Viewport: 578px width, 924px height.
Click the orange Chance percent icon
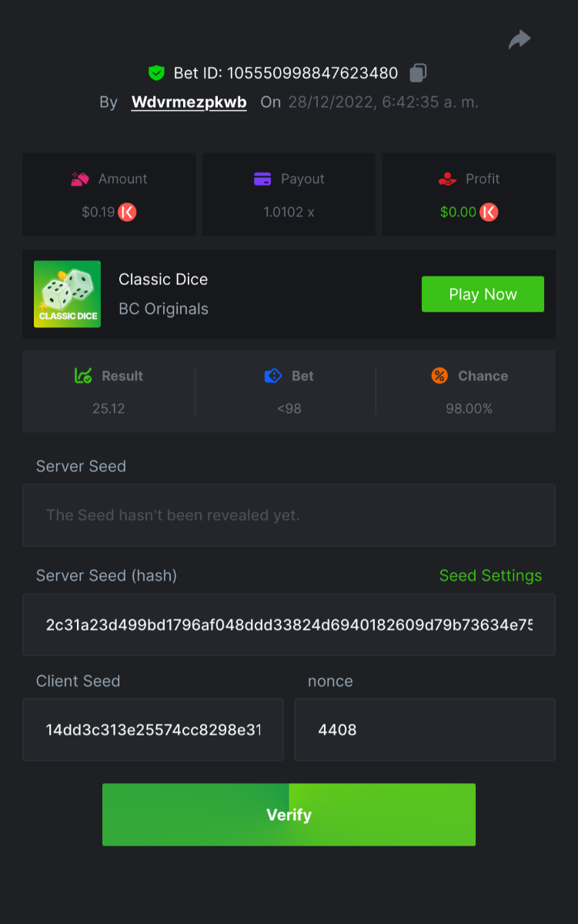(439, 376)
